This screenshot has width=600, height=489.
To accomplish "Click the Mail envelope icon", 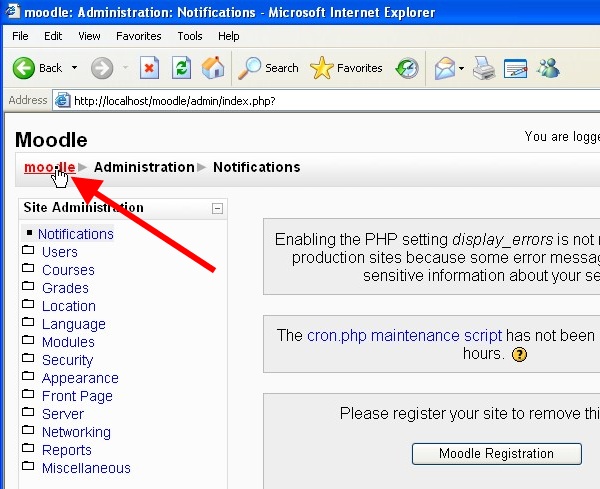I will click(x=445, y=68).
